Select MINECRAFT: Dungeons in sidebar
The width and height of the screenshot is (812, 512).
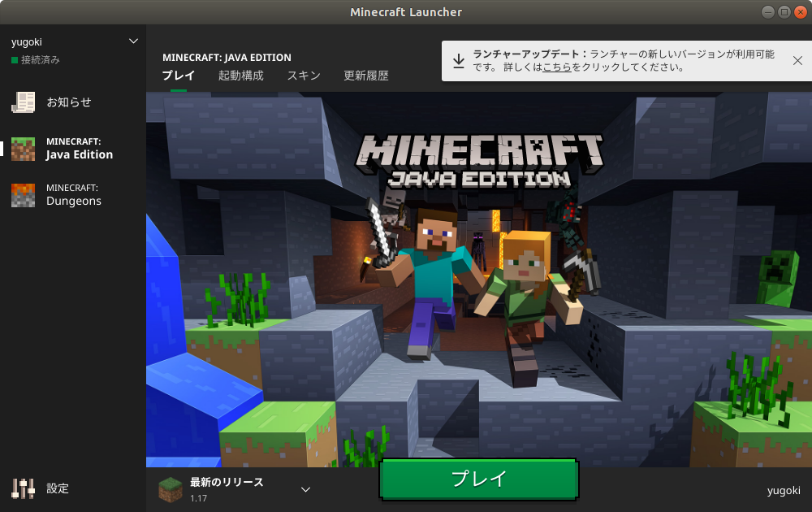coord(72,195)
